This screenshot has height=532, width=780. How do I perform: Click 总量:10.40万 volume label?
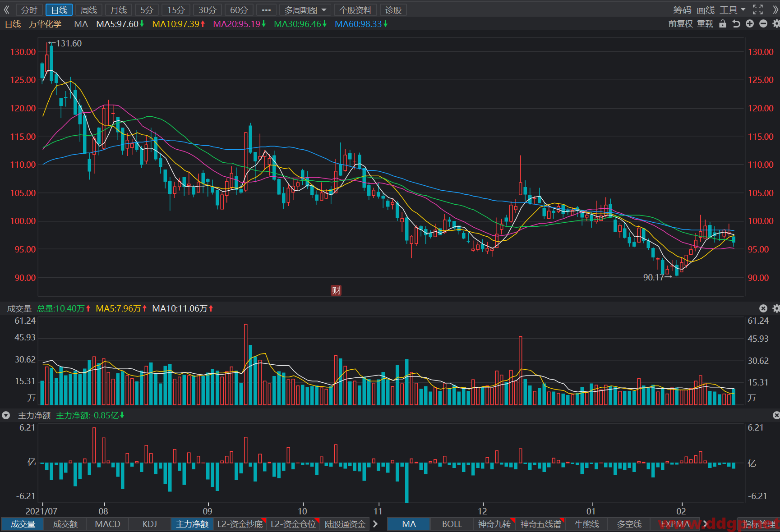[x=64, y=308]
